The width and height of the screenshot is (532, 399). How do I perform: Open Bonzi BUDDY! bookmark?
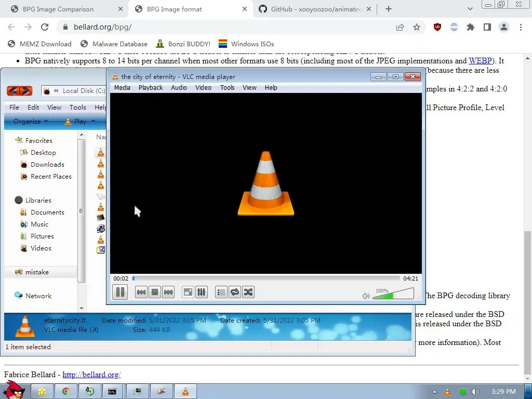click(183, 44)
